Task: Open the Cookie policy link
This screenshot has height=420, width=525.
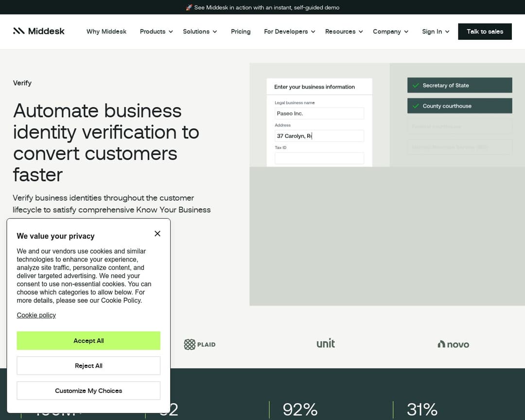Action: (x=36, y=315)
